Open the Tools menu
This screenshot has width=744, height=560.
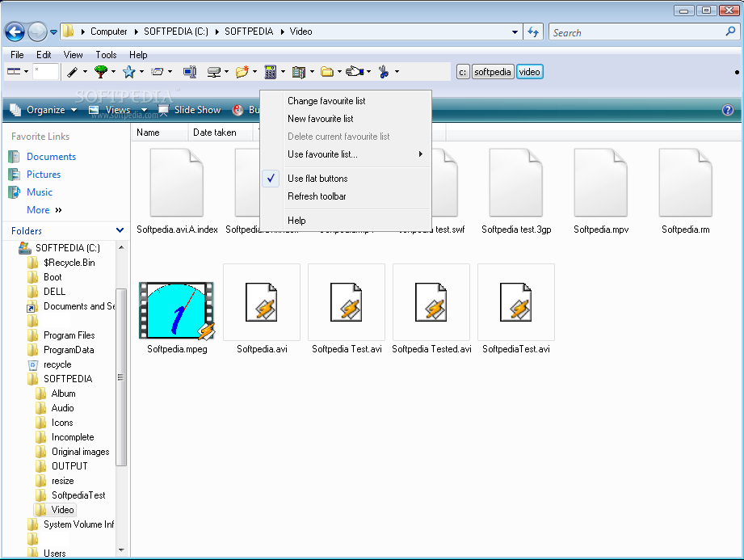[x=106, y=55]
